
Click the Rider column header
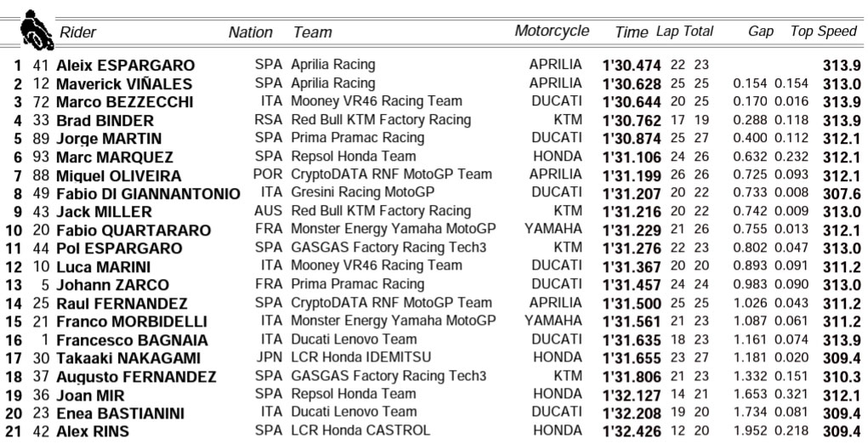point(77,32)
